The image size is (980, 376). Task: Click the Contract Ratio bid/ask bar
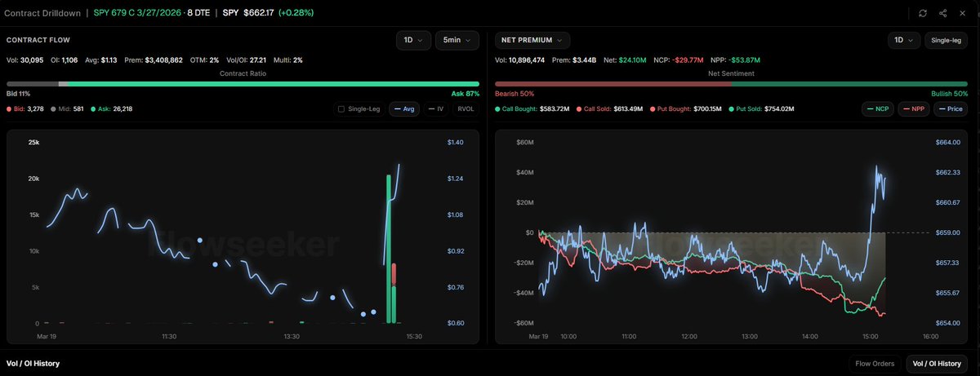(x=242, y=83)
